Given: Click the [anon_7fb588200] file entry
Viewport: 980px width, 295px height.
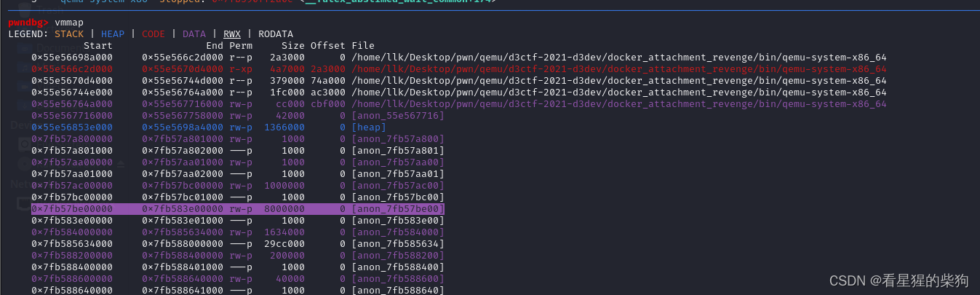Looking at the screenshot, I should click(398, 256).
